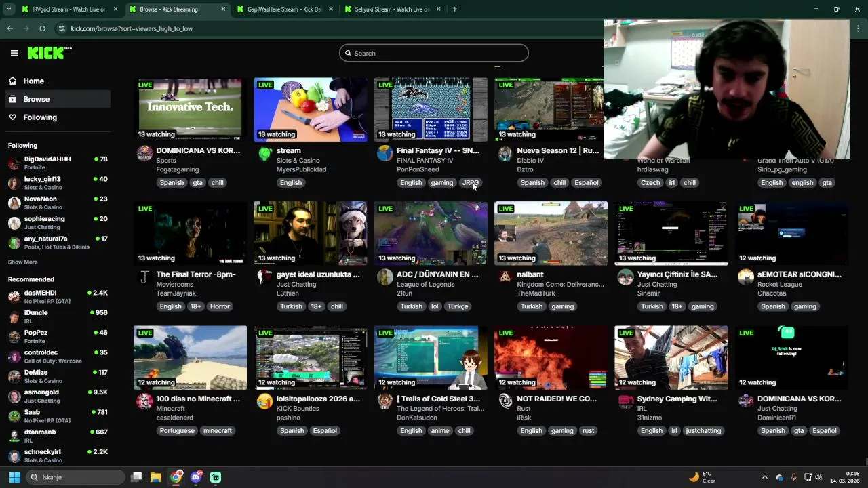Viewport: 868px width, 488px height.
Task: Click iDuncle avatar in recommended list
Action: pyautogui.click(x=14, y=317)
